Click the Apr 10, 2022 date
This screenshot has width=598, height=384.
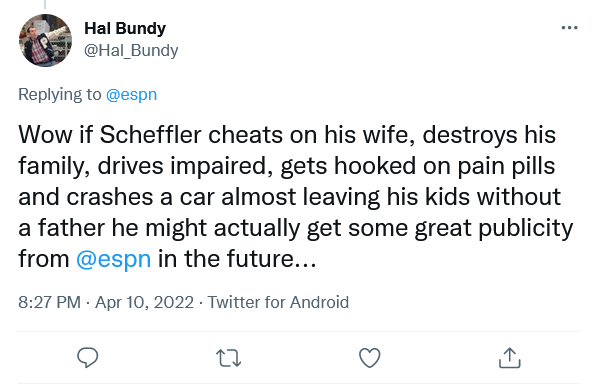145,302
